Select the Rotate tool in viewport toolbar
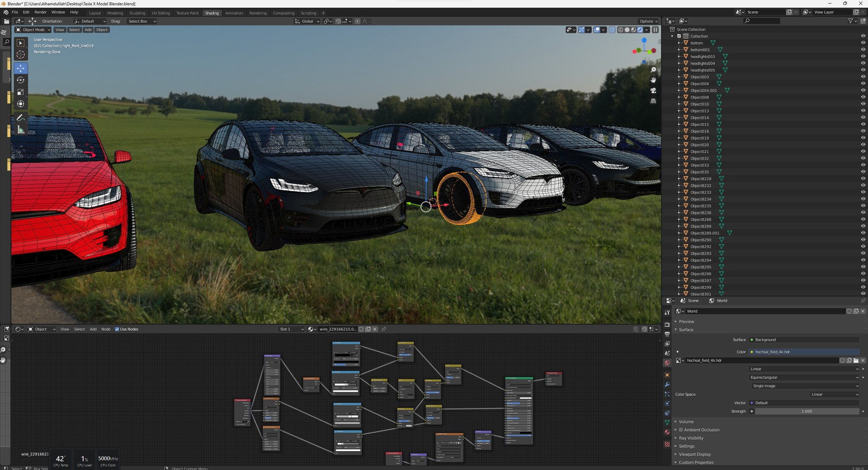 pyautogui.click(x=21, y=80)
